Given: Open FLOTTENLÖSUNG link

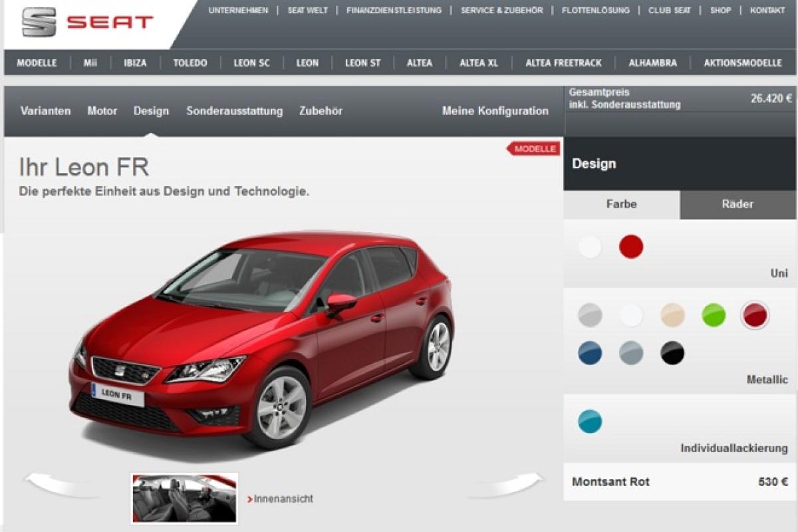Looking at the screenshot, I should point(596,11).
